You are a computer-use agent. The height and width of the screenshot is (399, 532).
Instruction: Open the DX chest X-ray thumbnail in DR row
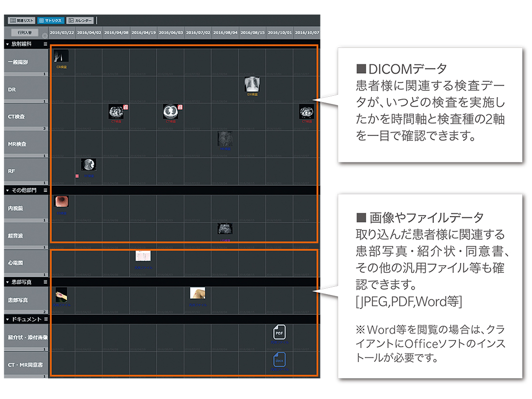(252, 85)
